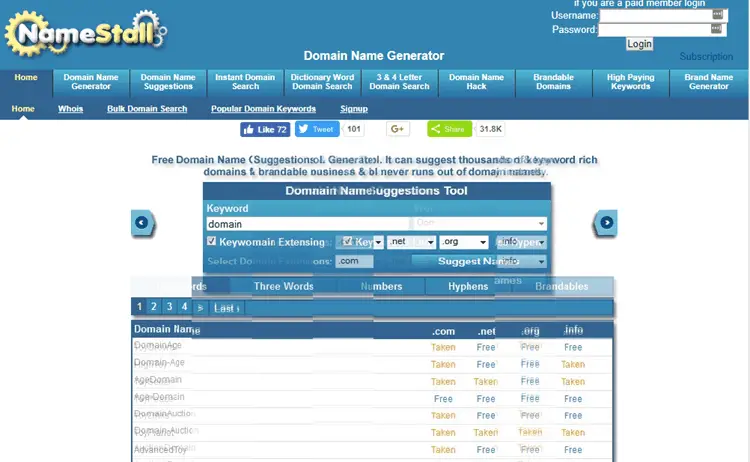750x462 pixels.
Task: Click the Domain Name column header
Action: [x=166, y=329]
